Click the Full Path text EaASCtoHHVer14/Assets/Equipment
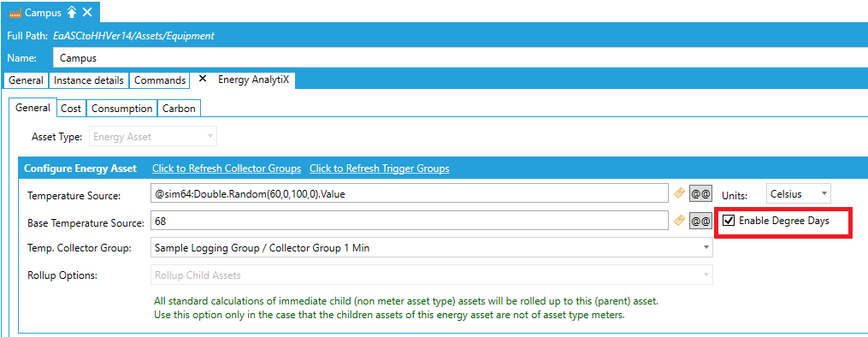Viewport: 868px width, 337px height. point(133,36)
